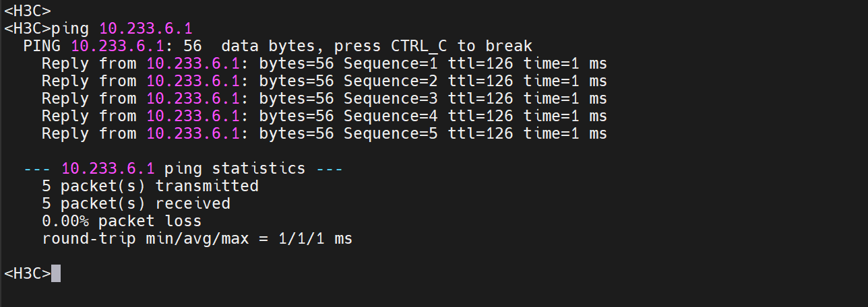The width and height of the screenshot is (868, 307).
Task: Click the '5 packet(s) transmitted' line
Action: (150, 186)
